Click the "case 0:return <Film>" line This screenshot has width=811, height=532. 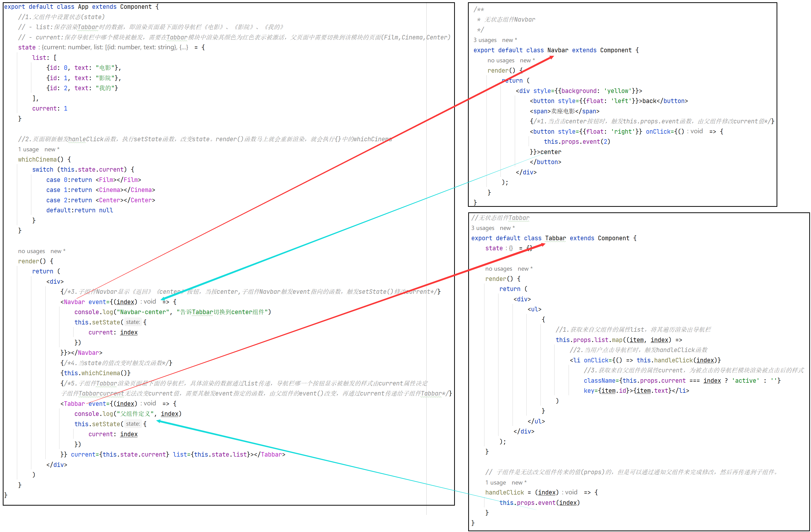click(94, 180)
